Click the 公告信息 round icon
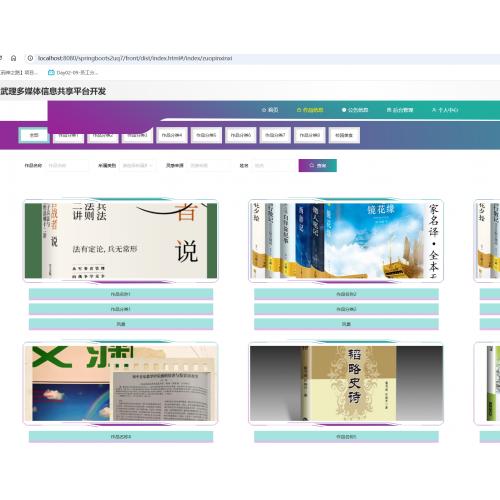Image resolution: width=500 pixels, height=500 pixels. point(344,110)
